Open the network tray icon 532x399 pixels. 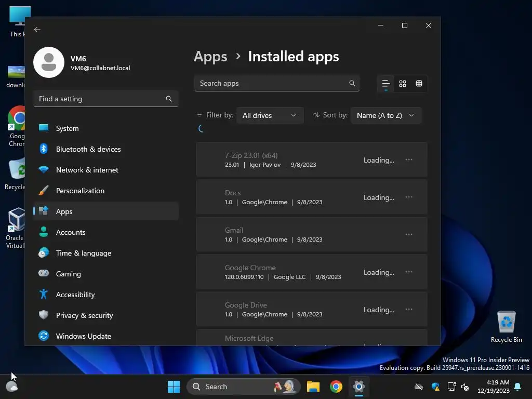[x=451, y=387]
